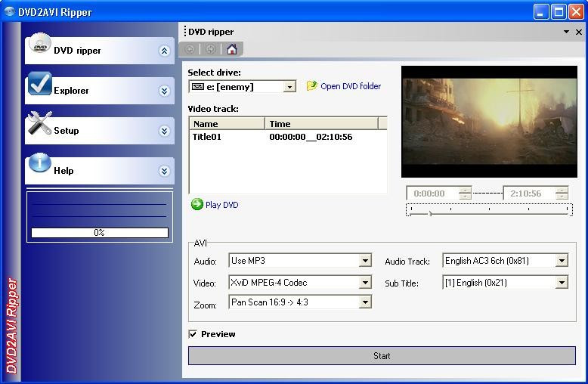Expand the Setup sidebar section
Image resolution: width=588 pixels, height=384 pixels.
coord(164,131)
